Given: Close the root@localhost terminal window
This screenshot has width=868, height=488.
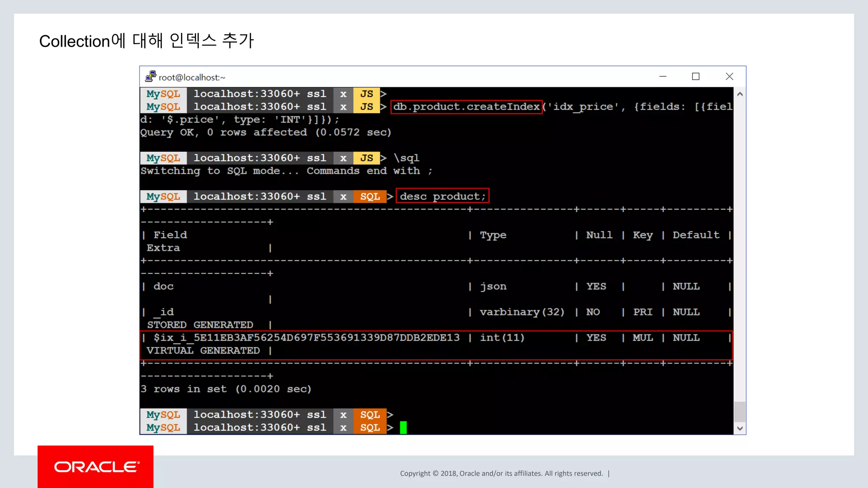Looking at the screenshot, I should click(729, 77).
